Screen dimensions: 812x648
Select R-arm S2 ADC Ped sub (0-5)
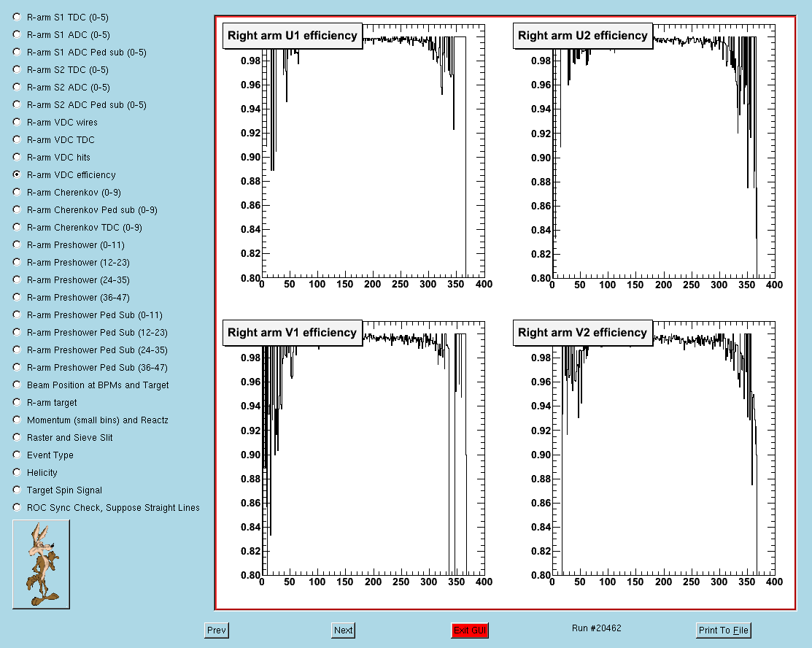click(x=17, y=104)
